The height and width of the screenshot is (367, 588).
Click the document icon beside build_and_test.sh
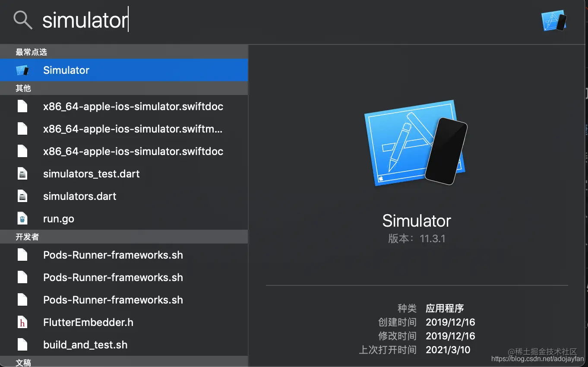tap(22, 345)
